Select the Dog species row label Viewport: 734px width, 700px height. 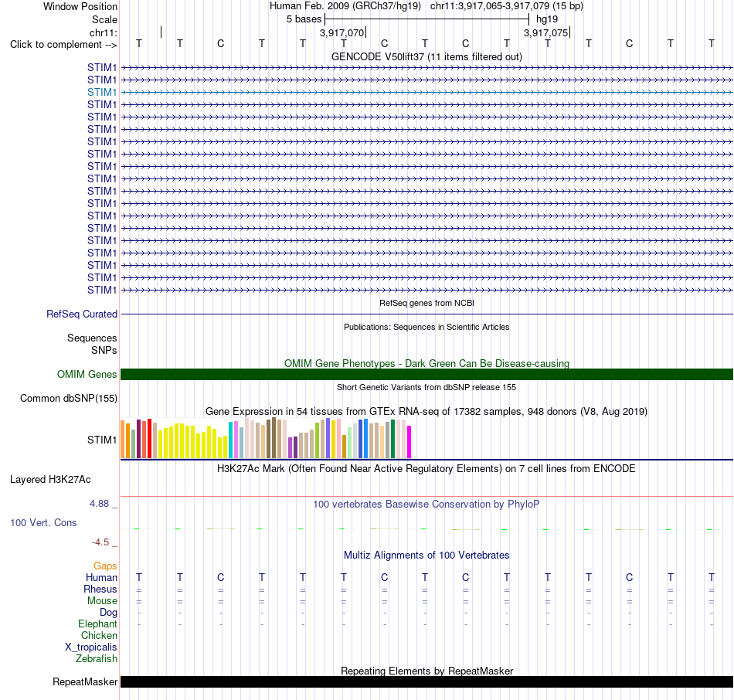click(108, 613)
